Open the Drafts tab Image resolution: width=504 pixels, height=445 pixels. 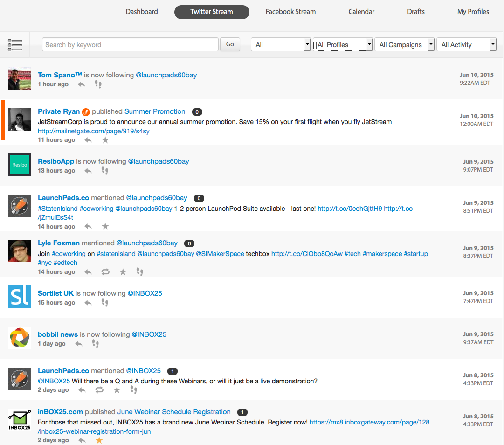(x=416, y=12)
